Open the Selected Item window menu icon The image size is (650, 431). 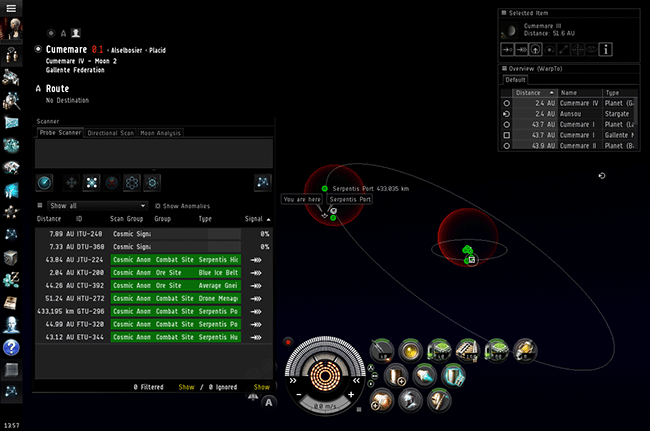(504, 13)
